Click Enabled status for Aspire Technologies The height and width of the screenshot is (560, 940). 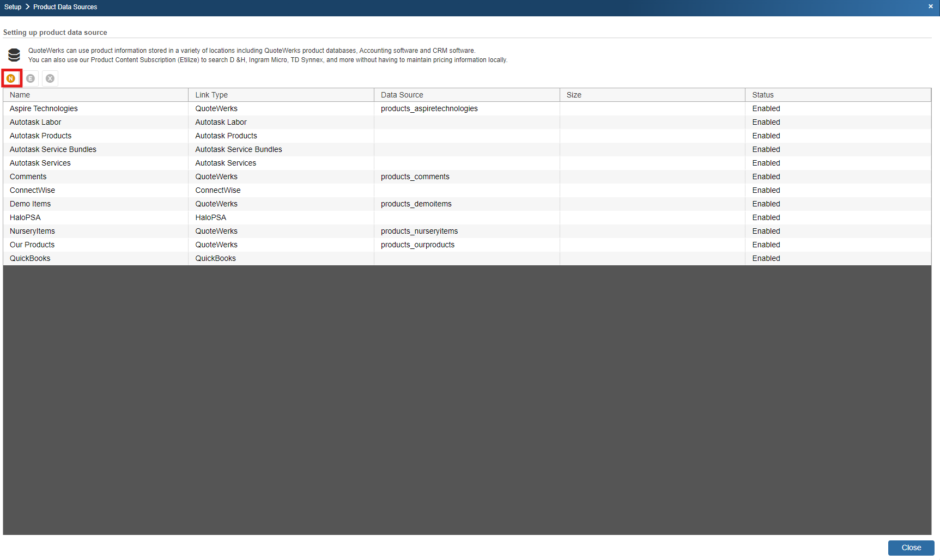766,108
